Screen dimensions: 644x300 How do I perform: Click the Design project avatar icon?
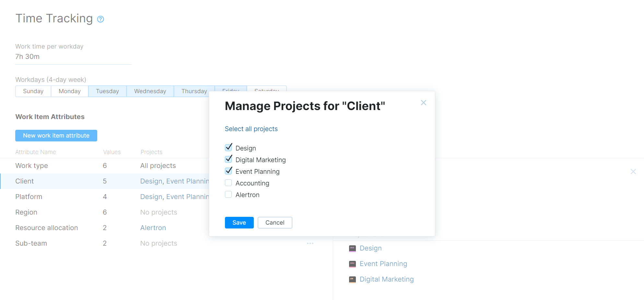(352, 248)
